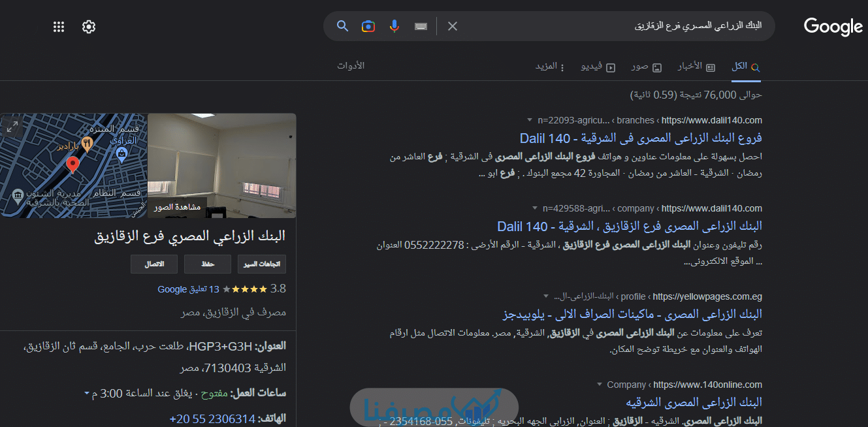Viewport: 868px width, 427px height.
Task: Switch to the صور (Images) tab
Action: 646,66
